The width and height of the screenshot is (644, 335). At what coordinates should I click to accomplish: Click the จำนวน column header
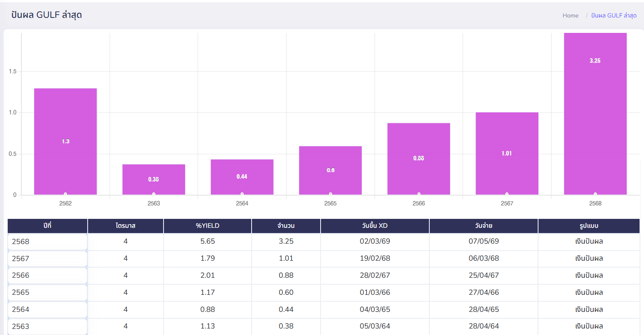286,226
